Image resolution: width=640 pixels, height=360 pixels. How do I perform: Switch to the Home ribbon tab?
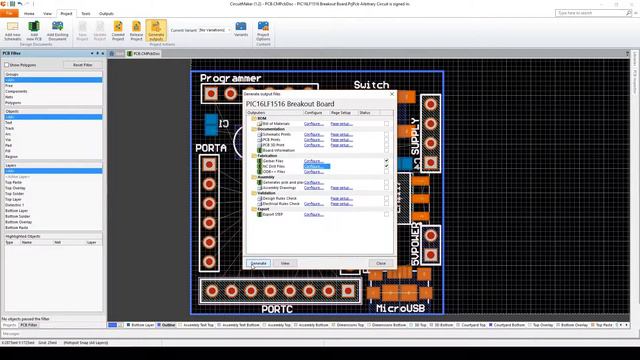pyautogui.click(x=29, y=13)
